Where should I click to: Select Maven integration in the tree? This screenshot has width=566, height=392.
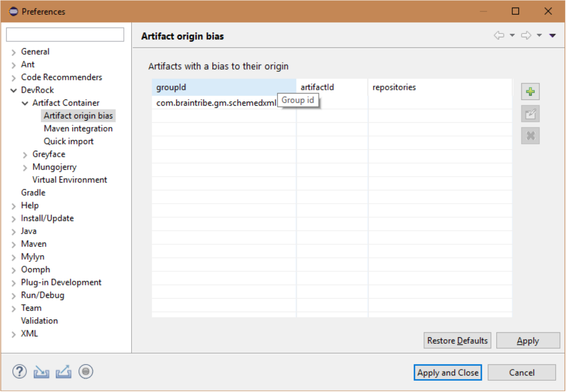pyautogui.click(x=78, y=128)
